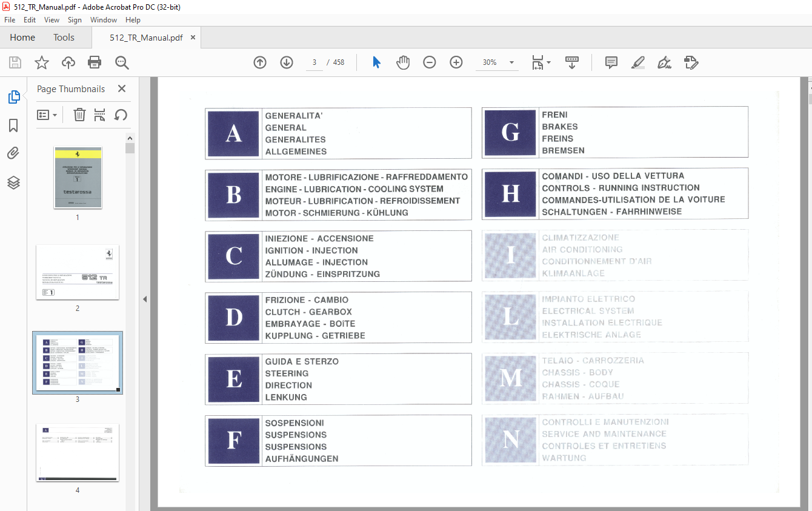Click section H Comandi index box

coord(615,193)
